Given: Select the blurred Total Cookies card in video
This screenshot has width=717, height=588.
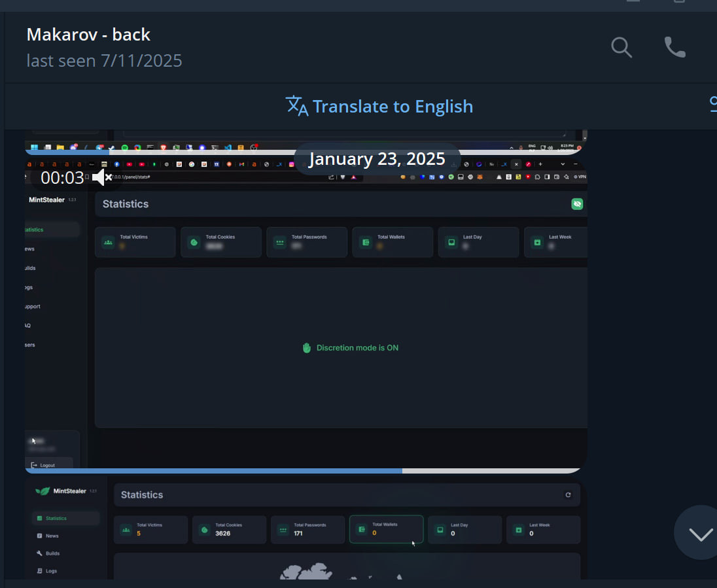Looking at the screenshot, I should [x=221, y=242].
